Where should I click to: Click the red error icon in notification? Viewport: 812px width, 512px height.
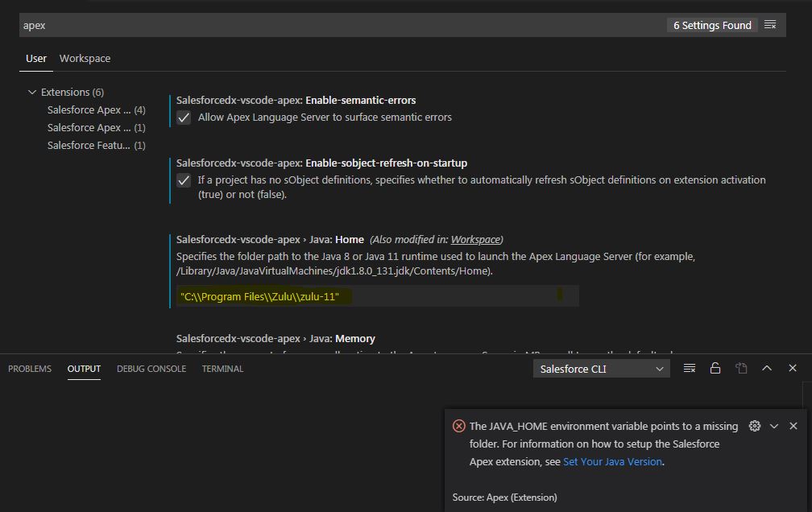coord(459,426)
